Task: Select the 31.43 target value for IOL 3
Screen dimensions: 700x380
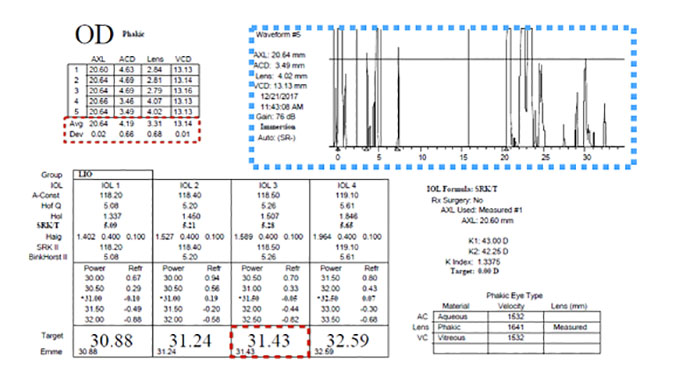Action: coord(270,342)
